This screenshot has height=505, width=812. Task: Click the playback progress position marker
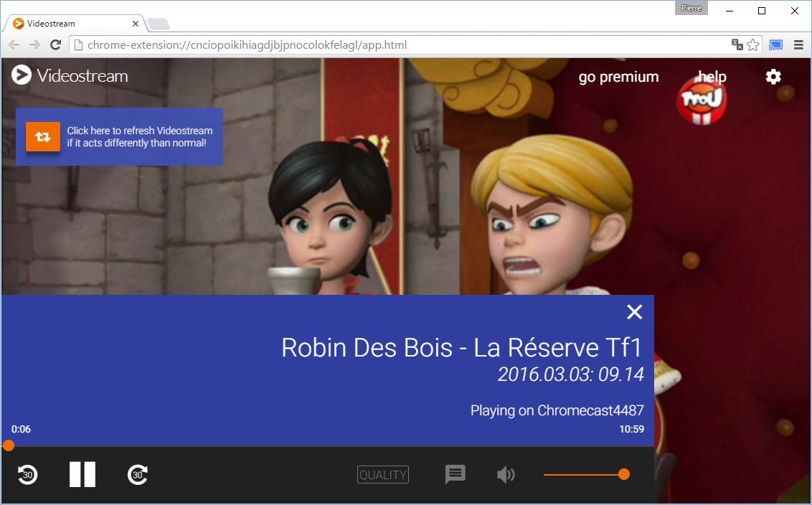tap(9, 445)
